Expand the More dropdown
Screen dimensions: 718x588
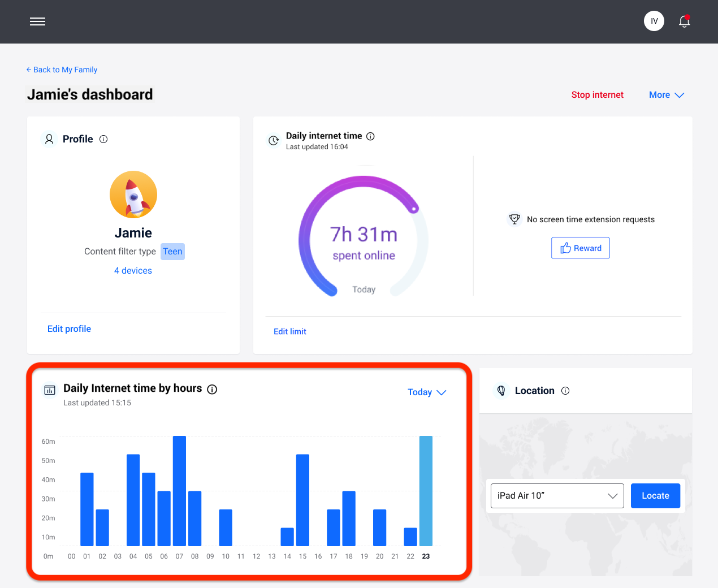point(666,94)
